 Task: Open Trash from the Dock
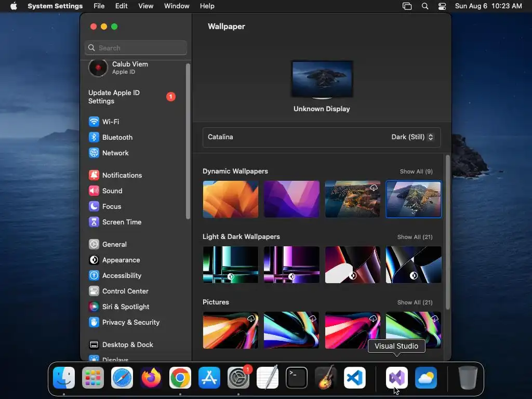pos(468,378)
